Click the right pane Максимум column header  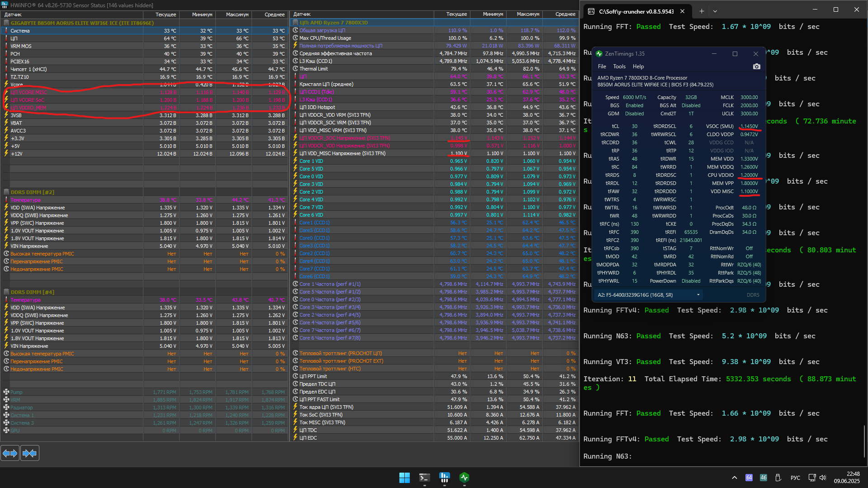click(x=525, y=14)
